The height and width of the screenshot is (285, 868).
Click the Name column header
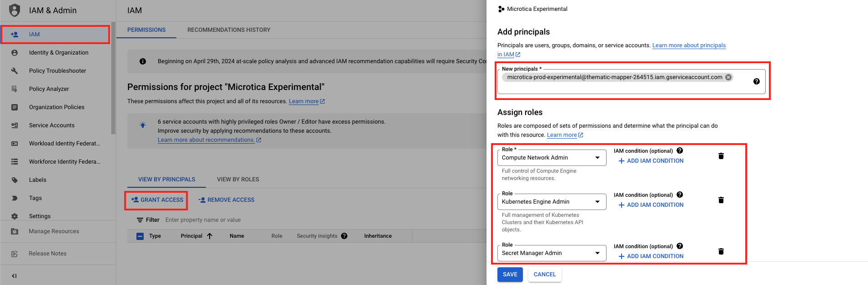pos(237,236)
